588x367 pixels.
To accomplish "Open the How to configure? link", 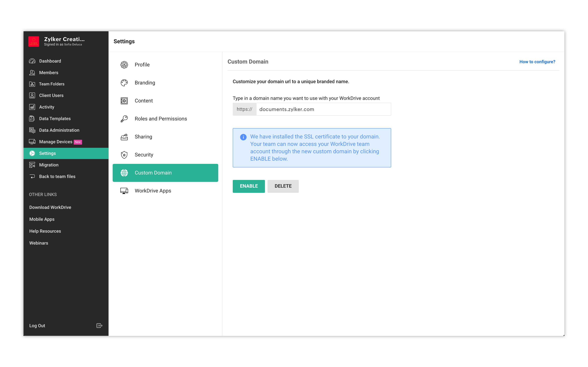I will pos(537,62).
